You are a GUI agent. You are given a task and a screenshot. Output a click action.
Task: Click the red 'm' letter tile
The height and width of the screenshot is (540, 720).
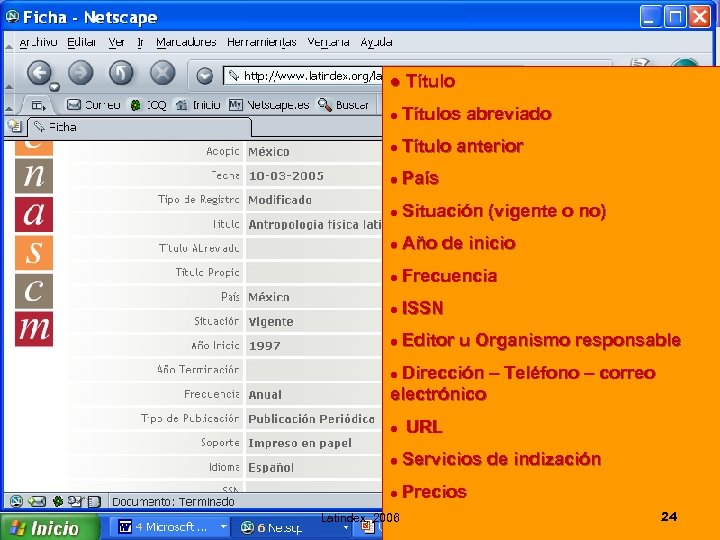click(34, 329)
